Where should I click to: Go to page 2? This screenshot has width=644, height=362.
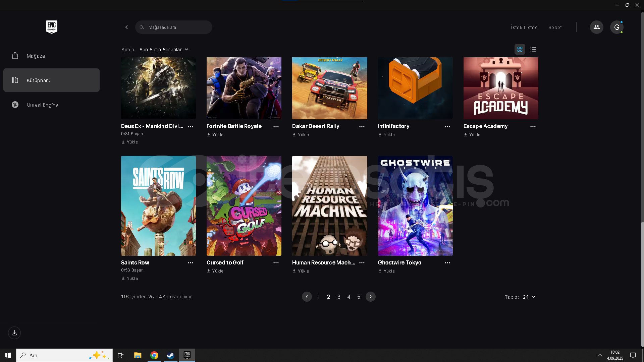click(x=329, y=297)
